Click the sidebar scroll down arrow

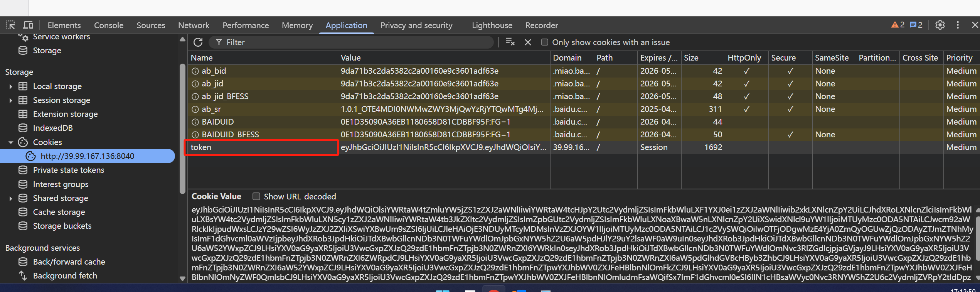click(182, 278)
